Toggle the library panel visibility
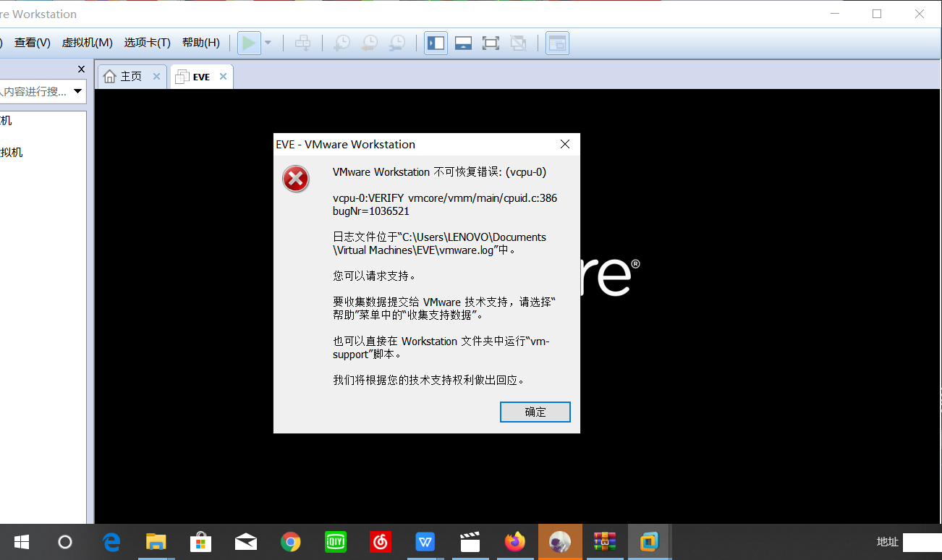Screen dimensions: 942x560 [x=436, y=43]
